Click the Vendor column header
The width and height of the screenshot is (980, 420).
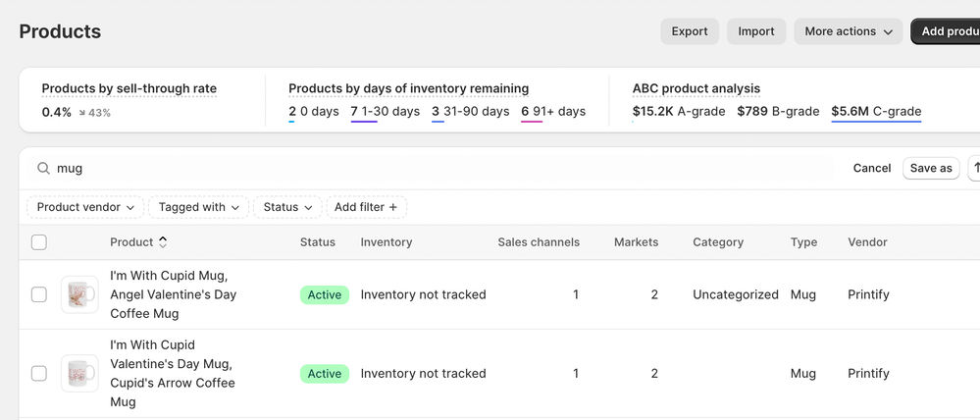(867, 241)
